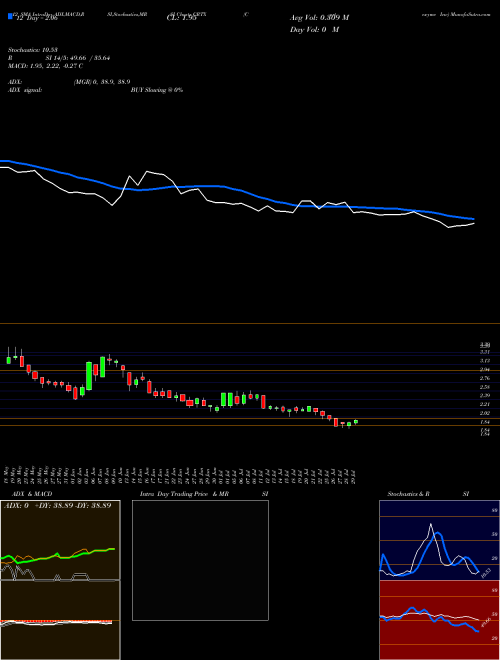500x660 pixels.
Task: Click the blue-background Stochastics chart
Action: click(439, 540)
